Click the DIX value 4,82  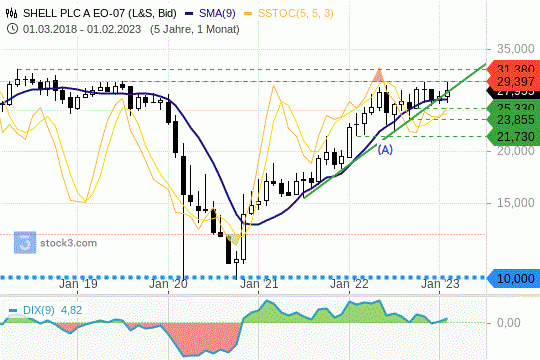pyautogui.click(x=71, y=310)
